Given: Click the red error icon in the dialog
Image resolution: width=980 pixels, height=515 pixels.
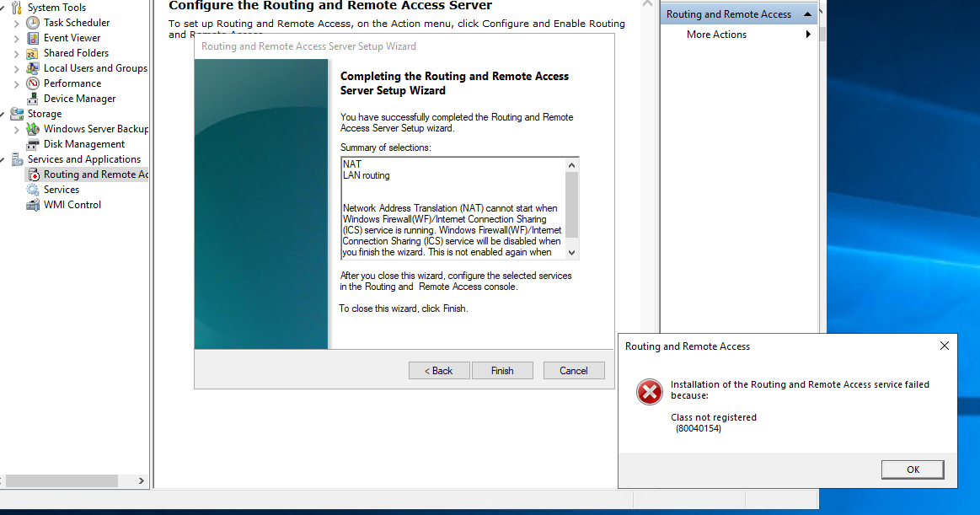Looking at the screenshot, I should [x=650, y=393].
